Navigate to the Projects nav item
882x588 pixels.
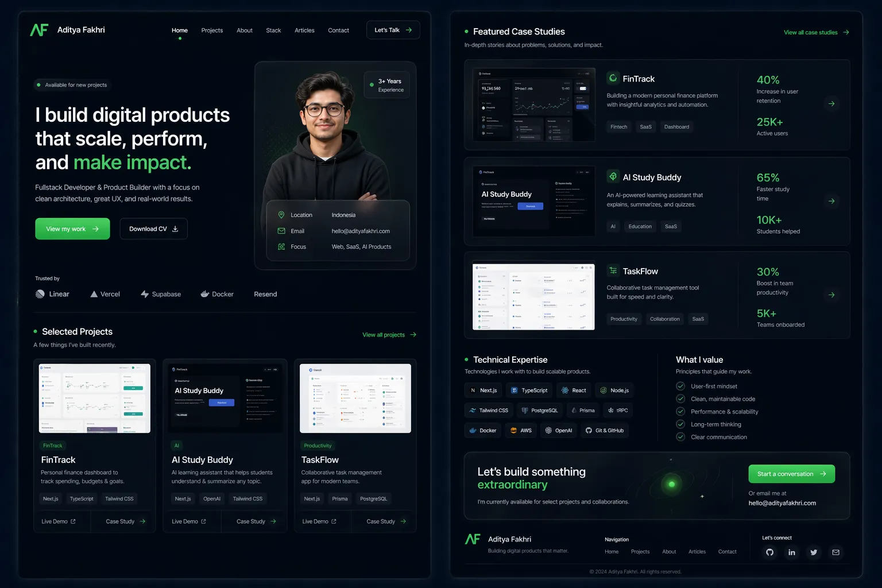point(212,30)
